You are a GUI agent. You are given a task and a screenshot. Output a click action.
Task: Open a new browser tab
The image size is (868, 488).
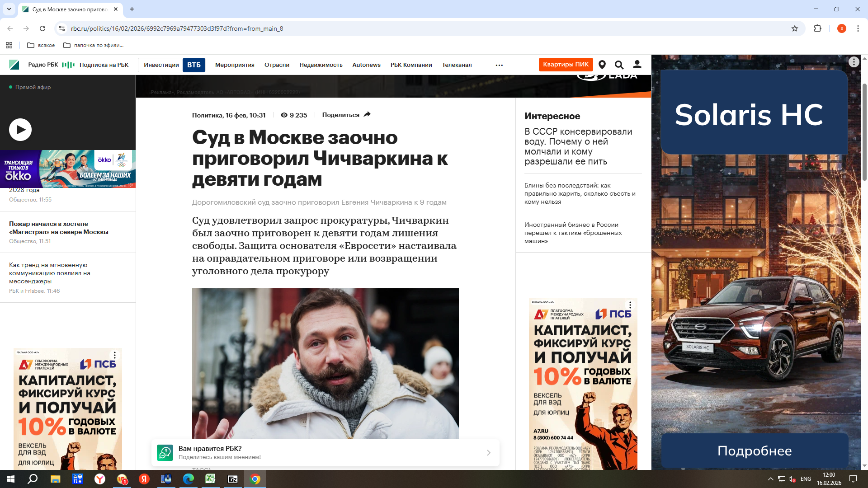pos(132,9)
